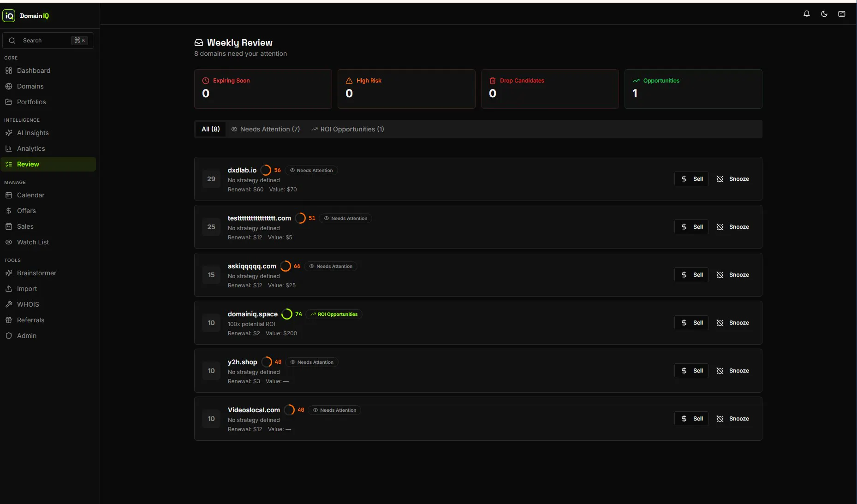Click 'Renewal: $60' text
This screenshot has width=857, height=504.
[245, 190]
